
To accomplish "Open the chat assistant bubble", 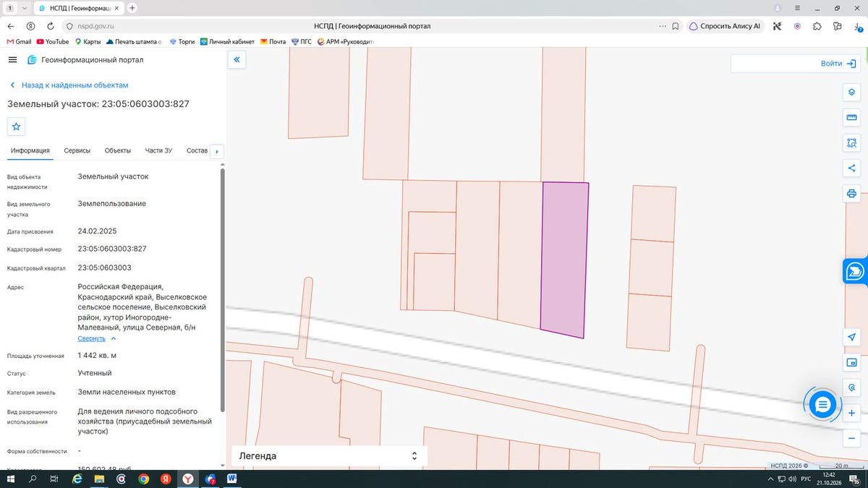I will (822, 404).
